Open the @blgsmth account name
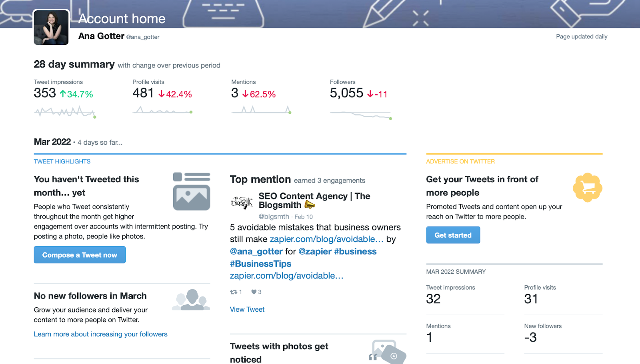This screenshot has width=640, height=364. pos(274,217)
